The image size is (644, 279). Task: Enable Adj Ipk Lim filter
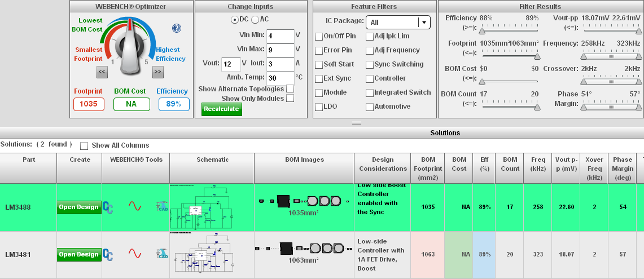click(x=370, y=37)
